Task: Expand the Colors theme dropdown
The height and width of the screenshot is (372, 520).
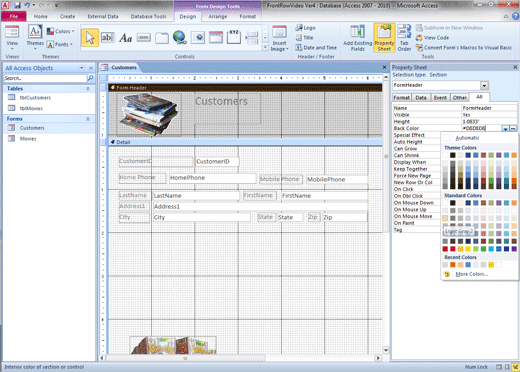Action: point(60,31)
